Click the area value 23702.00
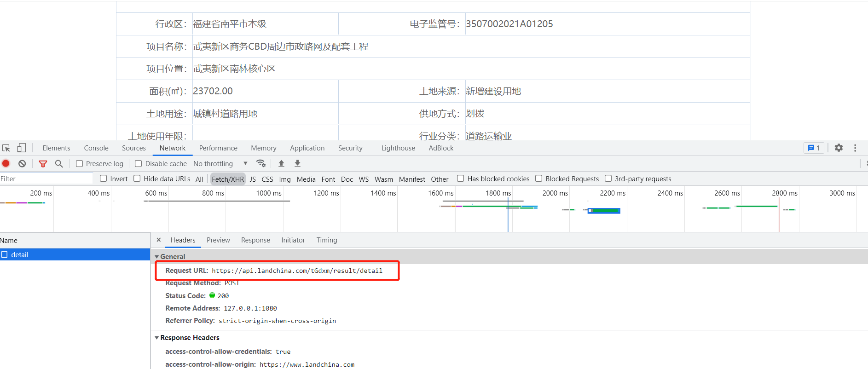Screen dimensions: 868x369 tap(213, 91)
